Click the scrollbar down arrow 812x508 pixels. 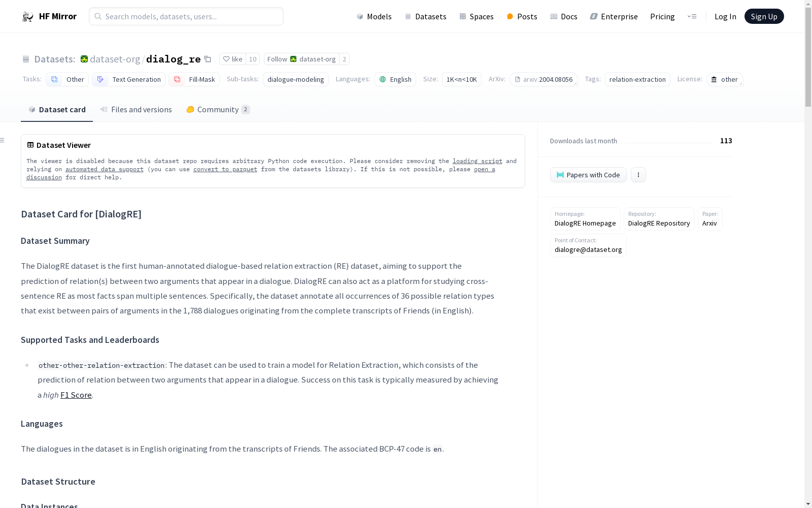tap(808, 504)
